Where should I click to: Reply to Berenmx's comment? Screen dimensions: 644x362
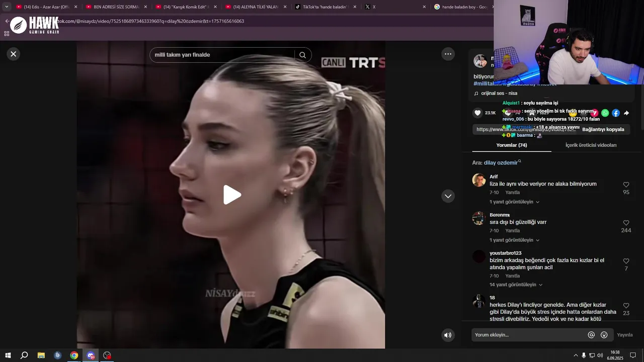point(512,231)
